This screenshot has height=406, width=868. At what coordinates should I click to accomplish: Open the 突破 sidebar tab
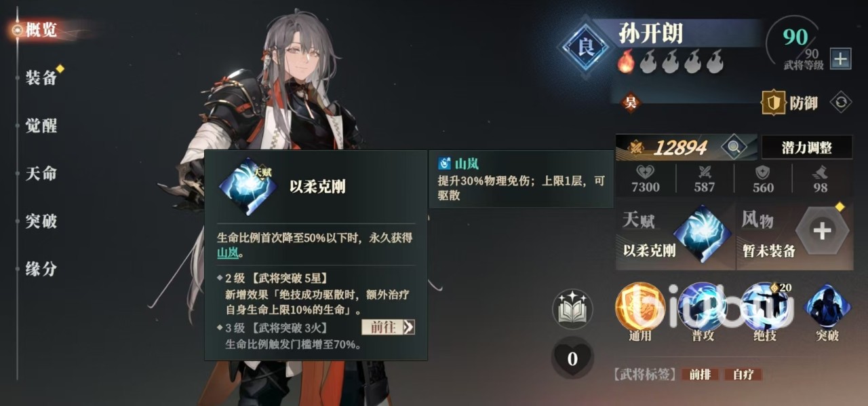(41, 221)
